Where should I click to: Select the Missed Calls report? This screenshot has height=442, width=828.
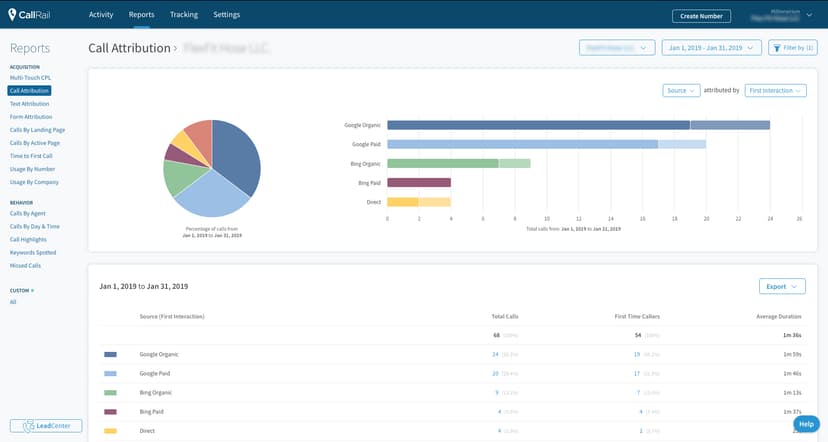point(25,266)
